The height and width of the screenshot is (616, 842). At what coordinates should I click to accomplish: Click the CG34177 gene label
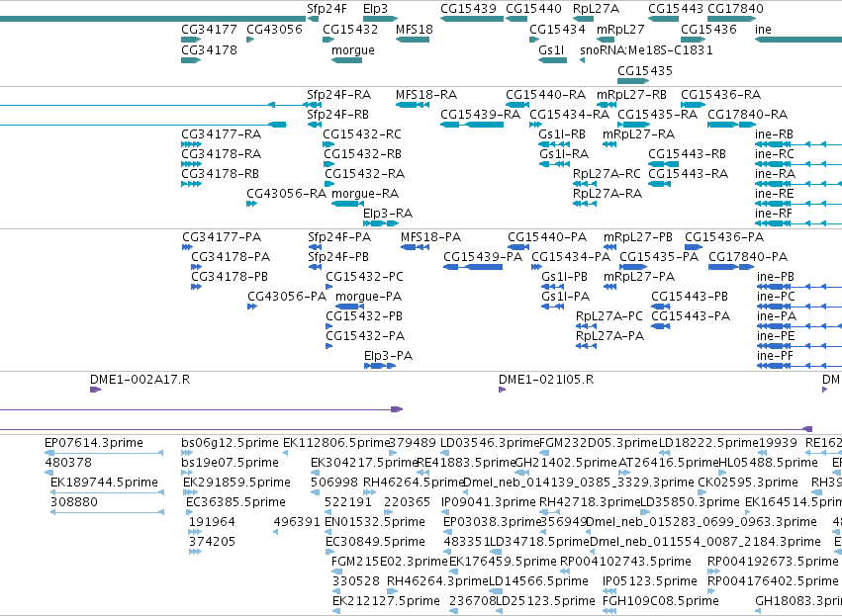pos(209,30)
